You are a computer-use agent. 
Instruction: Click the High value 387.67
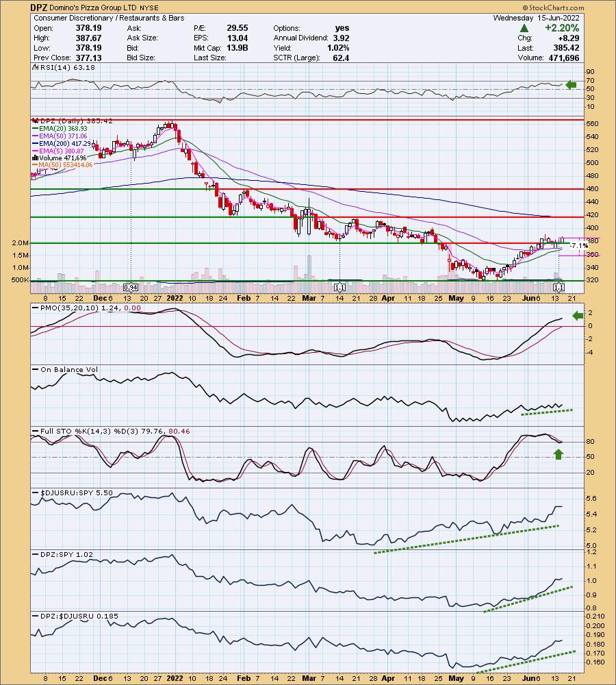88,38
